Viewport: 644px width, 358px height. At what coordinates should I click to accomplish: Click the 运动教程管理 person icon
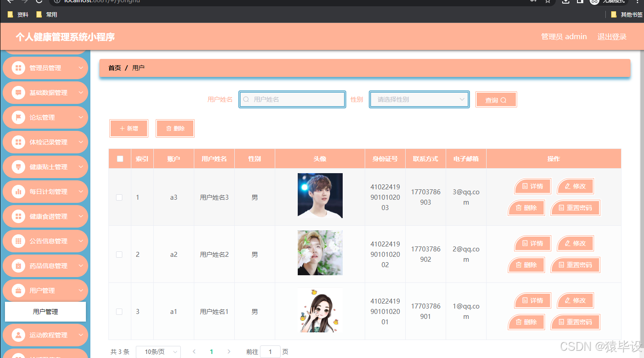pos(18,335)
